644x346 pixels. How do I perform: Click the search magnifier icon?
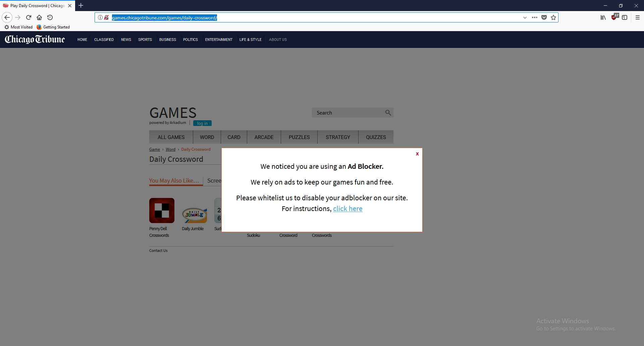tap(388, 113)
